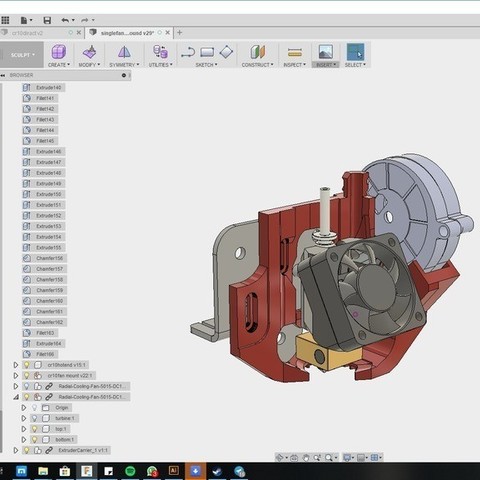480x480 pixels.
Task: Click the Create box tool icon
Action: [x=59, y=52]
